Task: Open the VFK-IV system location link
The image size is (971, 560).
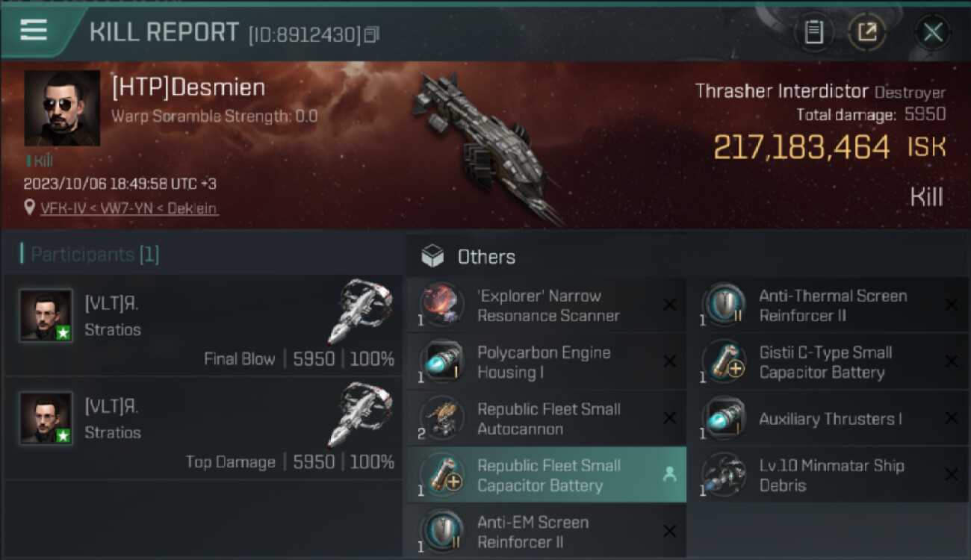Action: (63, 208)
